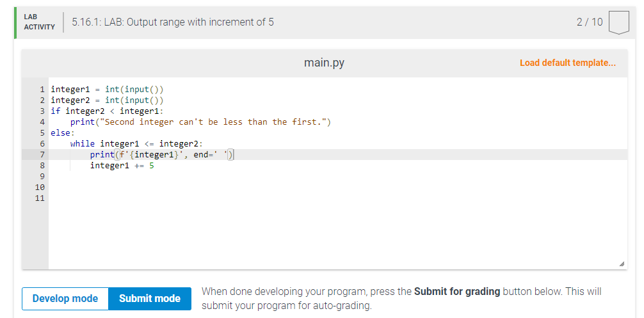Place cursor in the while loop line
Screen dimensions: 644x318
click(x=137, y=143)
